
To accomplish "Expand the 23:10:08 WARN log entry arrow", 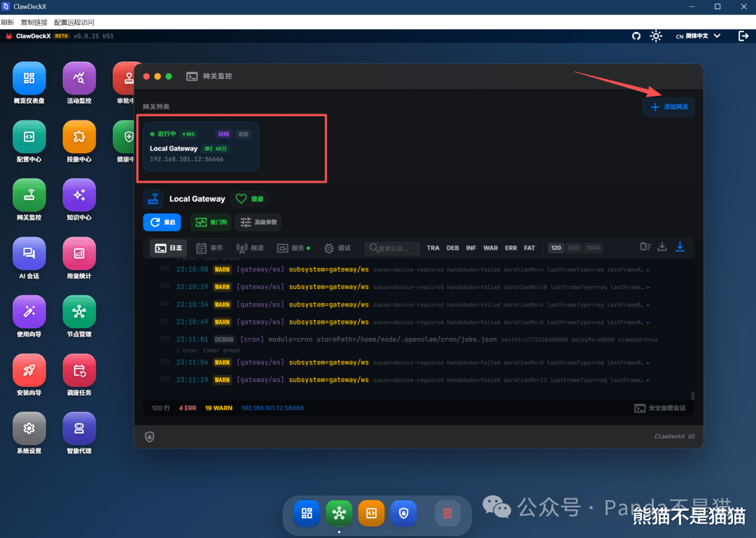I will coord(648,270).
